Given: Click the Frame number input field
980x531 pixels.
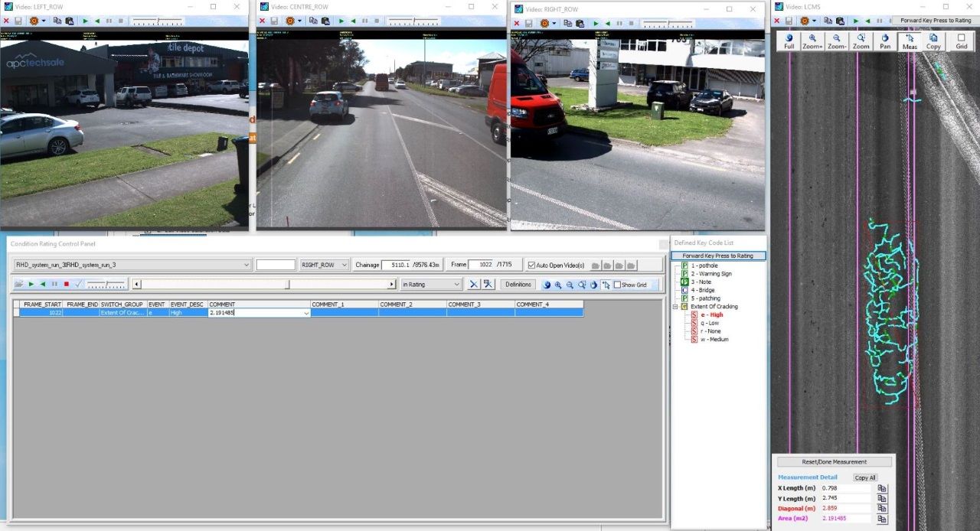Looking at the screenshot, I should 482,265.
